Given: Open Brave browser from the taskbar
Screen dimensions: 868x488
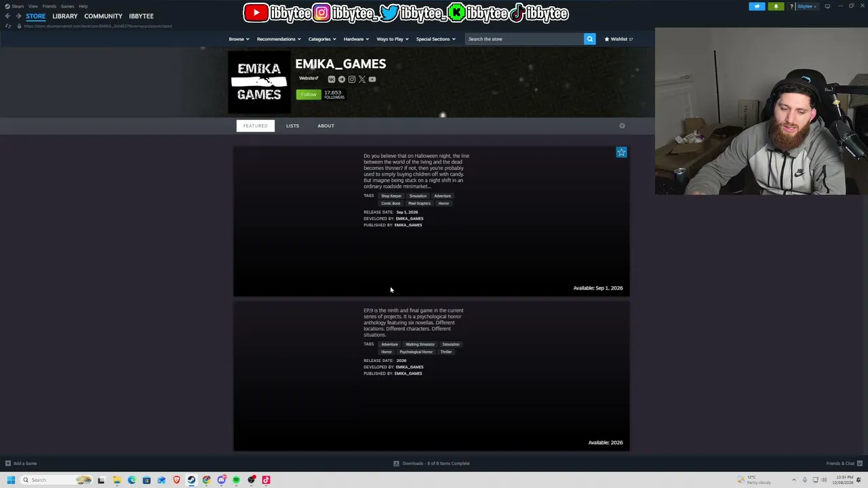Looking at the screenshot, I should click(176, 480).
